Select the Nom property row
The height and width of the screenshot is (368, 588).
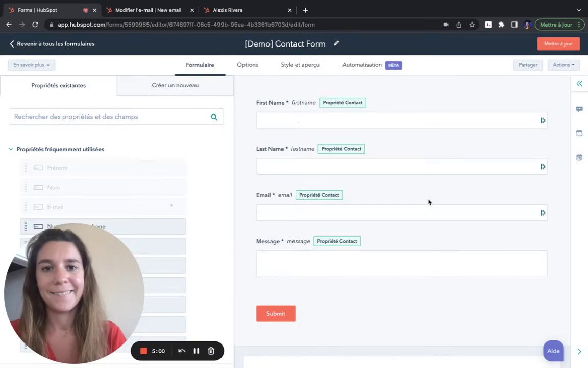coord(103,188)
